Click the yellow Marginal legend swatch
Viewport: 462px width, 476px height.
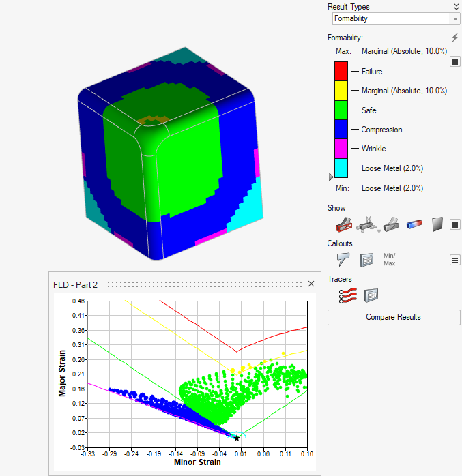click(341, 91)
